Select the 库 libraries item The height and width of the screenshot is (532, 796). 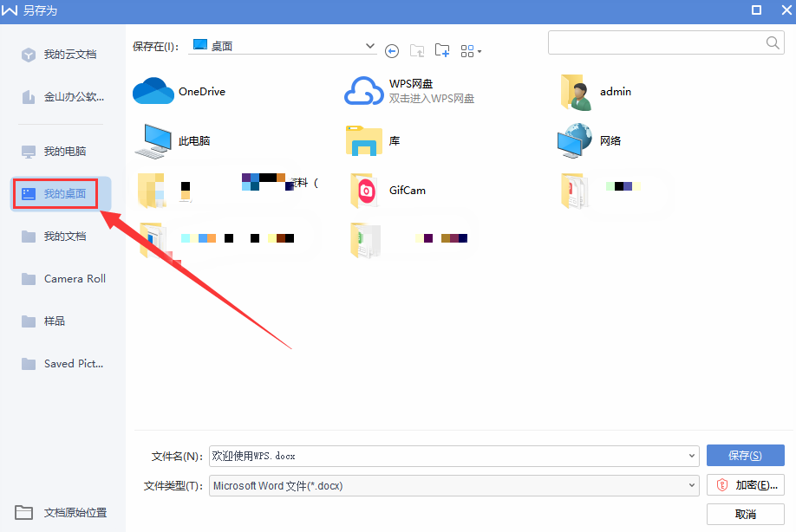click(x=373, y=140)
